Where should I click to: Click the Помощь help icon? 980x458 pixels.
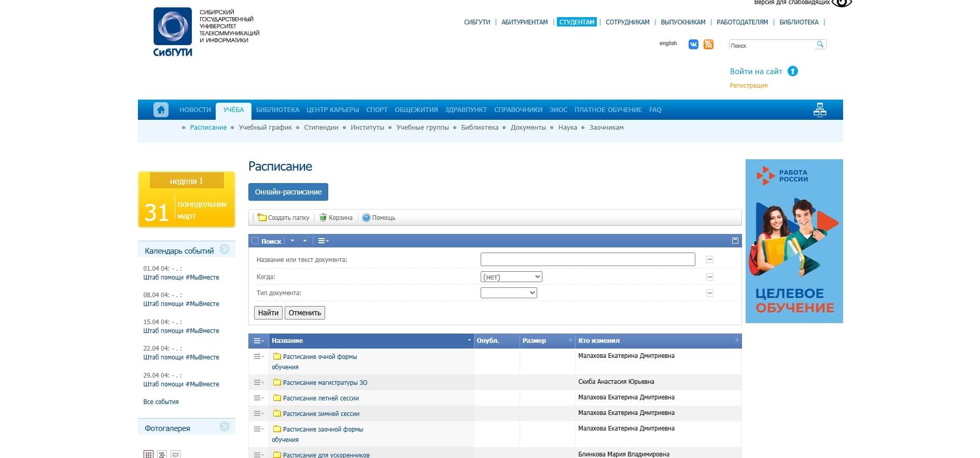pos(366,217)
